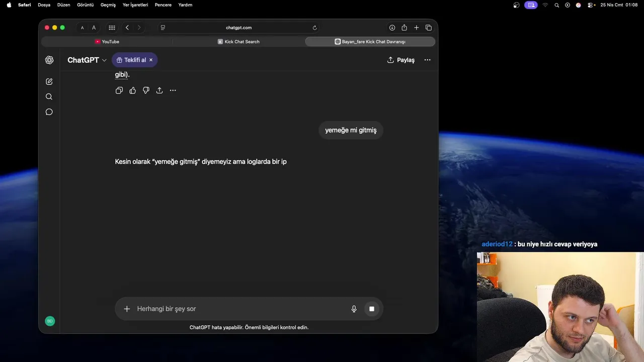Viewport: 644px width, 362px height.
Task: Open more actions under the response
Action: (173, 90)
